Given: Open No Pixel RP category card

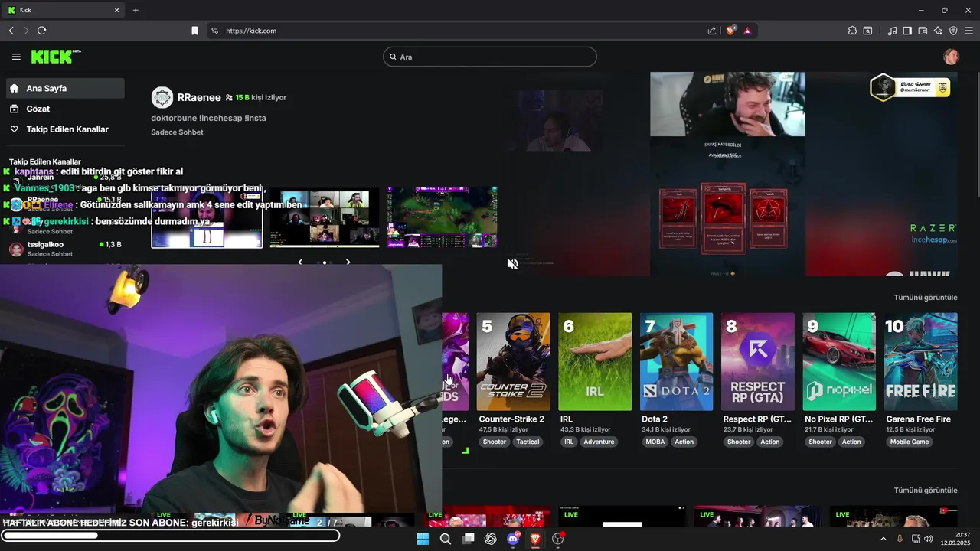Looking at the screenshot, I should point(839,361).
